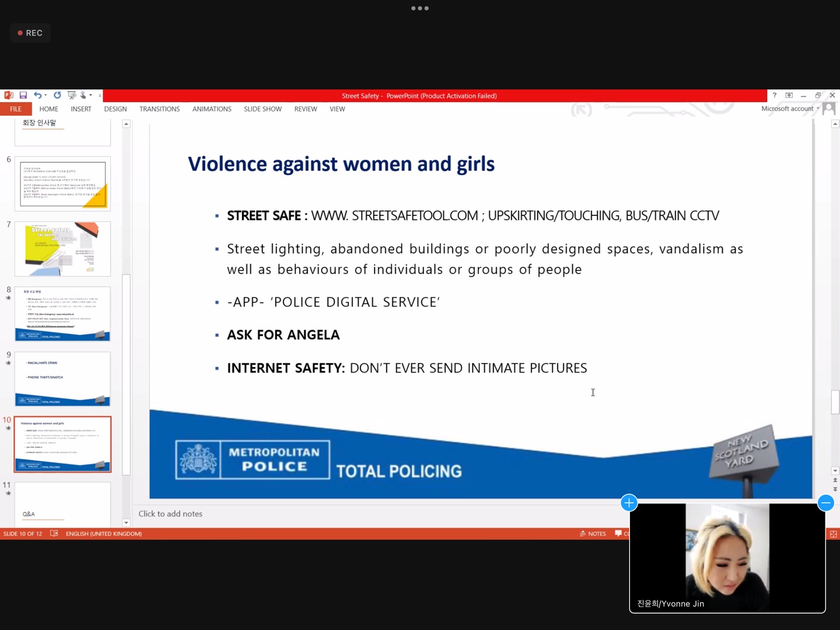Select slide 10 thumbnail in panel
The image size is (840, 630).
click(62, 444)
